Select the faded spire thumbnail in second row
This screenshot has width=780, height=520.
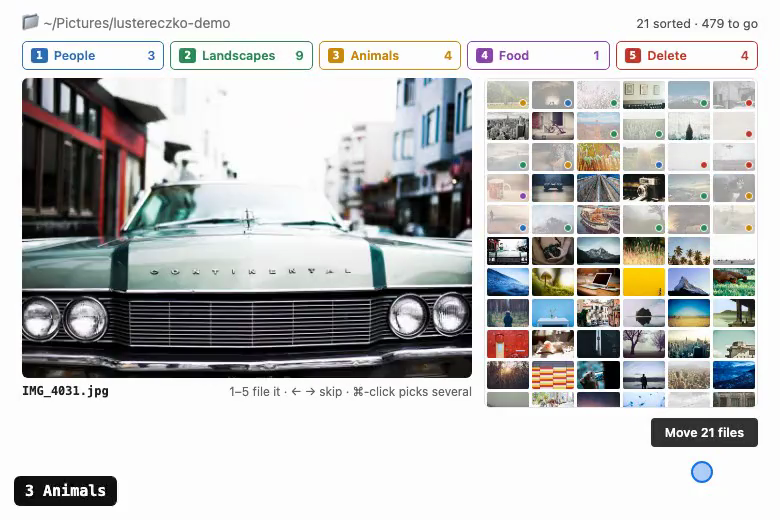(x=689, y=126)
